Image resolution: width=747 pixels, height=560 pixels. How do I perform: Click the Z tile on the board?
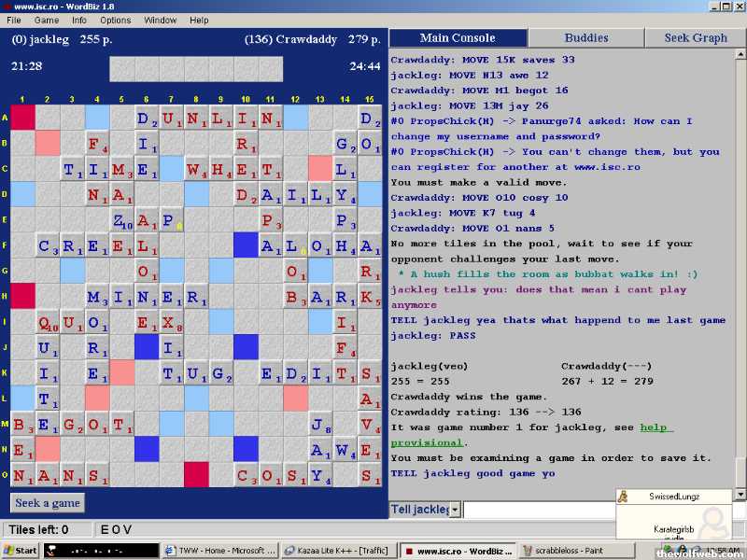pyautogui.click(x=122, y=220)
